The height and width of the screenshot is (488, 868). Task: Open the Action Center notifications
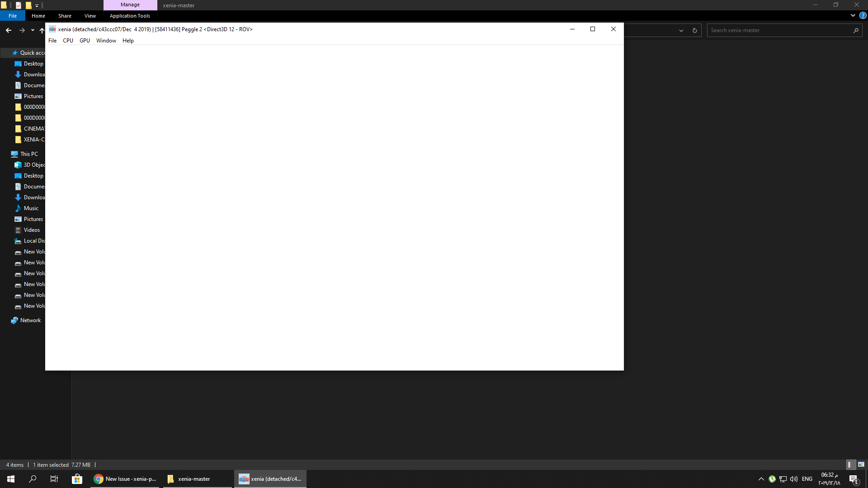pyautogui.click(x=854, y=479)
